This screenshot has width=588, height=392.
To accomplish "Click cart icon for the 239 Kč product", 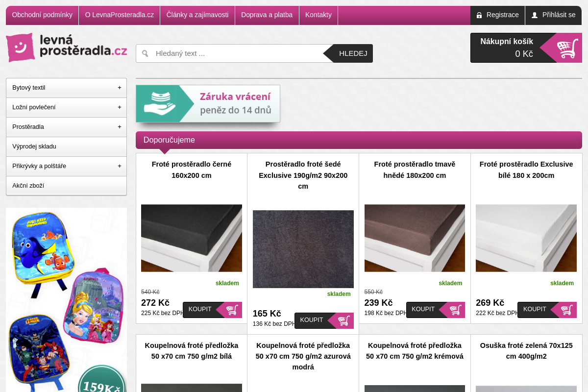I will point(455,310).
